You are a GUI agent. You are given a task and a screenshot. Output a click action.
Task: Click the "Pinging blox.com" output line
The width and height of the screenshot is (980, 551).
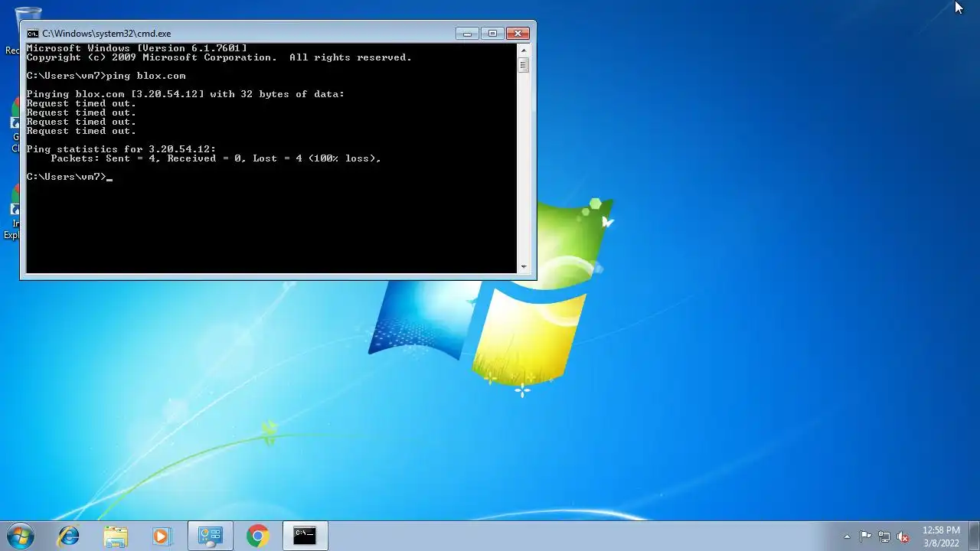185,94
